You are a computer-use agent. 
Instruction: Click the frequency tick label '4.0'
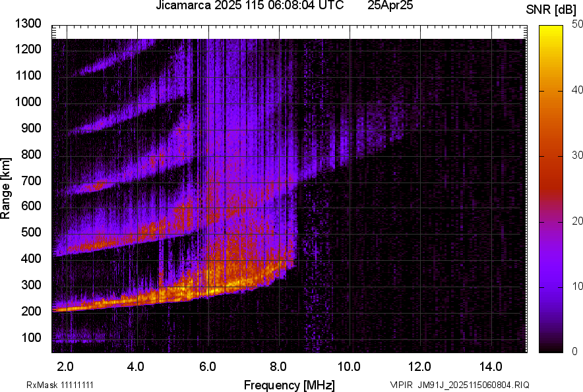(x=136, y=367)
